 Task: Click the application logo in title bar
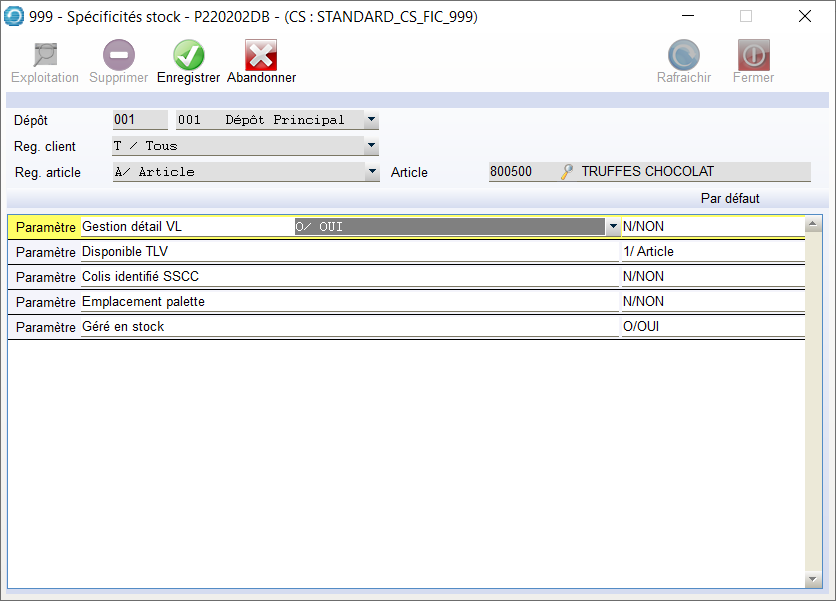point(15,16)
